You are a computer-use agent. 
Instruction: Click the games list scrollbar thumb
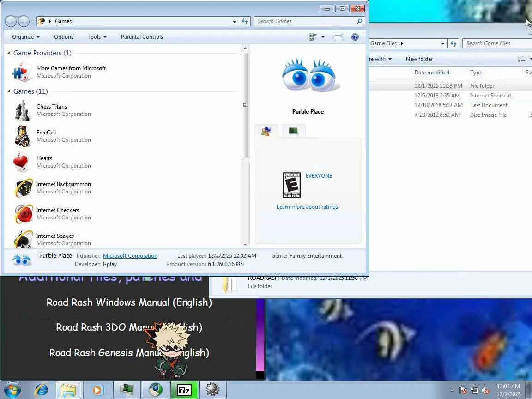click(245, 105)
